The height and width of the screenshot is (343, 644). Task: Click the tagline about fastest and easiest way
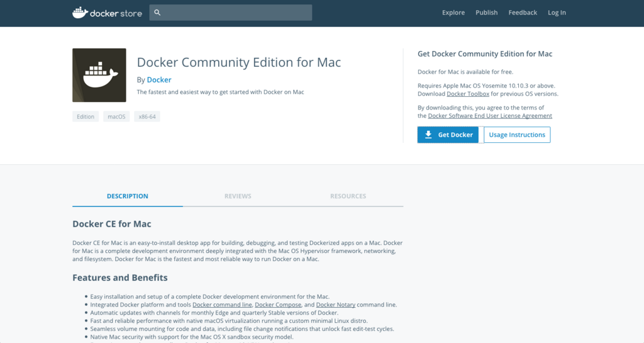pyautogui.click(x=220, y=92)
